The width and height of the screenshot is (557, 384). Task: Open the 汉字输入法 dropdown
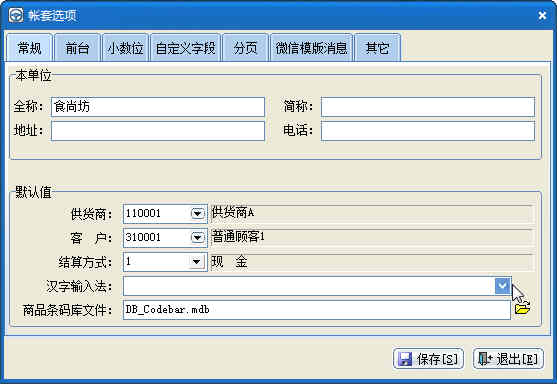pyautogui.click(x=502, y=286)
